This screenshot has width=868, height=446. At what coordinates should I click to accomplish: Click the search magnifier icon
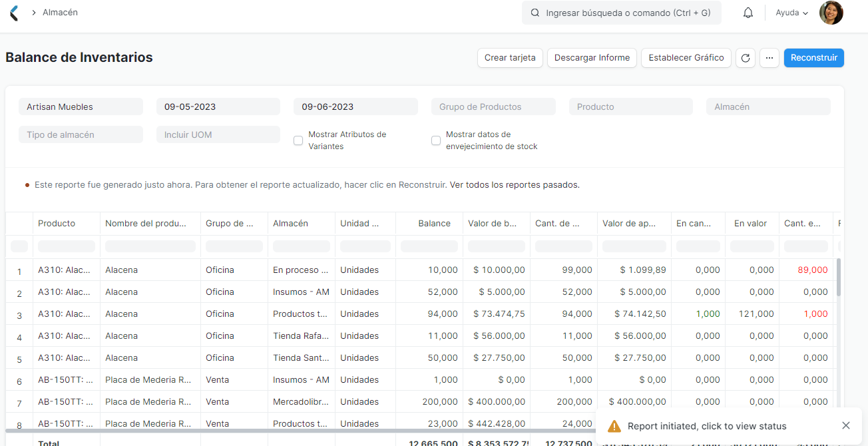coord(535,13)
